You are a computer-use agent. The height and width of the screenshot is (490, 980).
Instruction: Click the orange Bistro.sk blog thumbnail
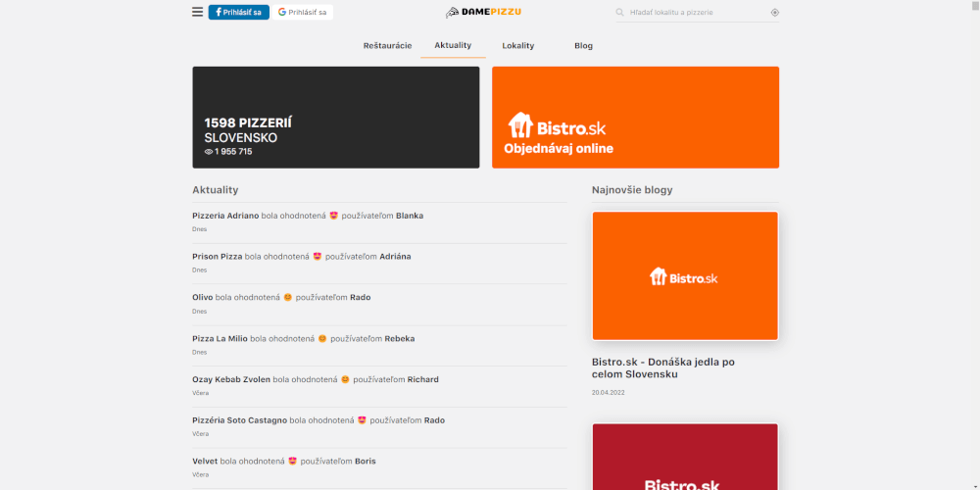[684, 276]
